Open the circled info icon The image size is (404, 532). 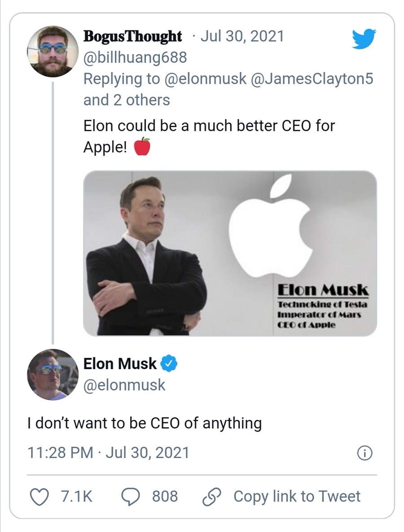pos(364,453)
